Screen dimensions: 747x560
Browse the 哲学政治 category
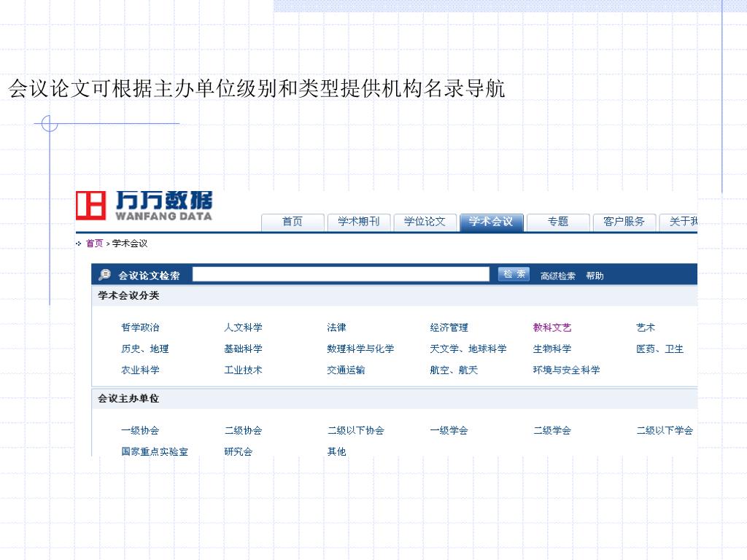click(140, 327)
